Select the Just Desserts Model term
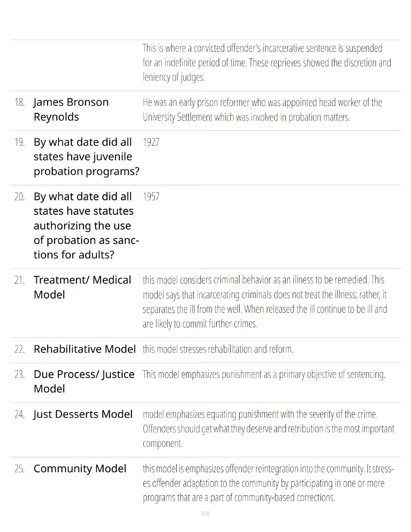411x532 pixels. 83,414
